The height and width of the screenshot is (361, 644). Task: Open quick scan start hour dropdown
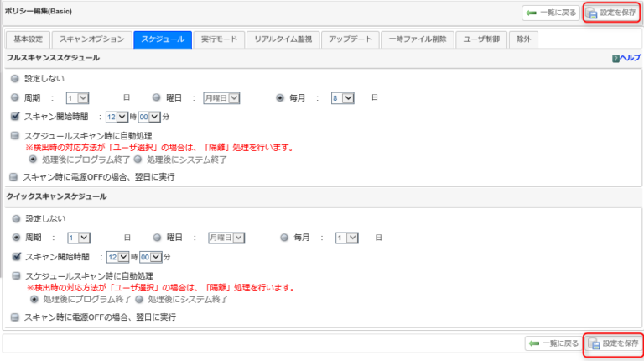pyautogui.click(x=118, y=258)
